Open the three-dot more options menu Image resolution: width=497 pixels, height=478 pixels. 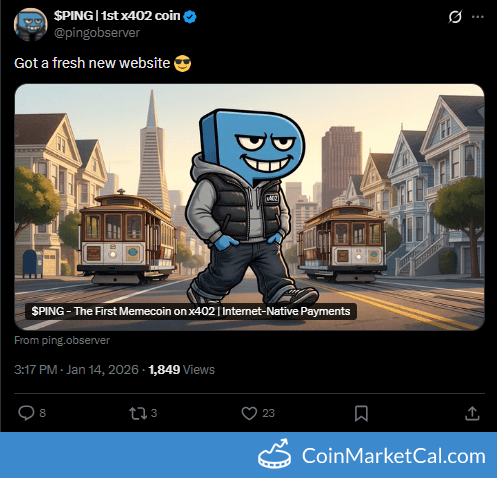coord(478,17)
